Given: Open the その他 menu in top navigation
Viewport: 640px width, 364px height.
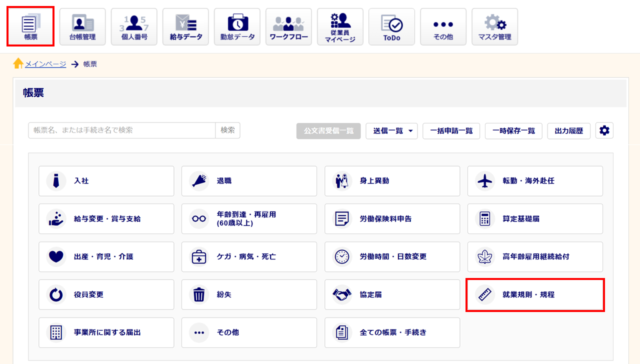Looking at the screenshot, I should (443, 26).
